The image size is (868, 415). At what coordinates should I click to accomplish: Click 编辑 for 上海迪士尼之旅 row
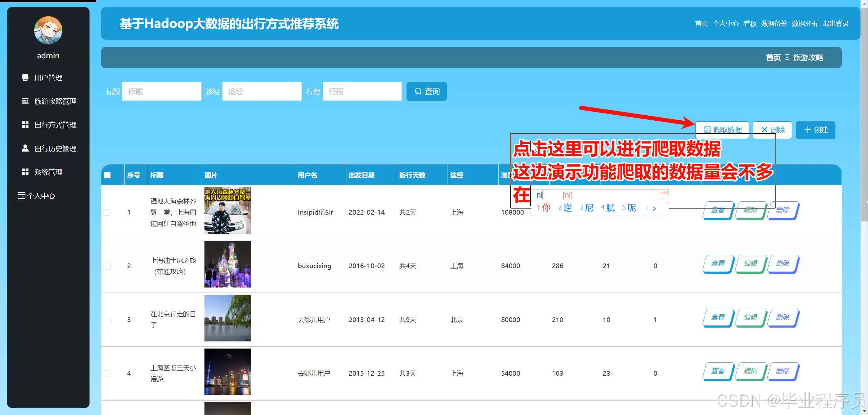tap(751, 263)
